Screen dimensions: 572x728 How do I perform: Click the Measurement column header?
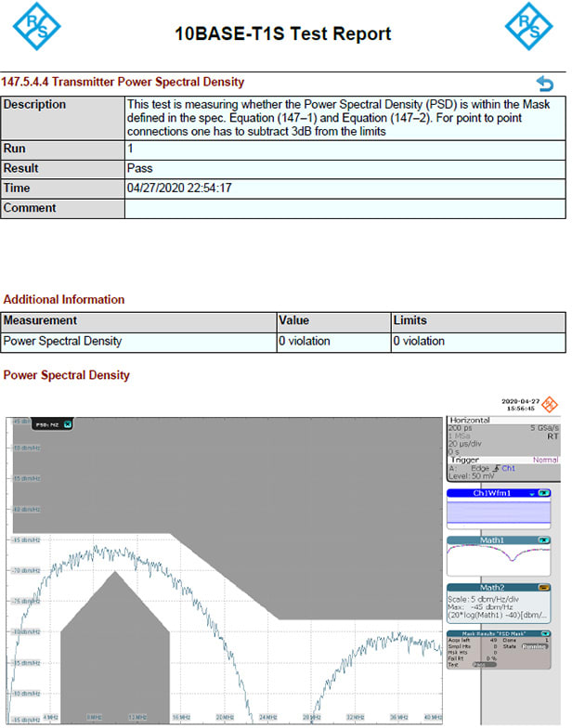coord(138,321)
